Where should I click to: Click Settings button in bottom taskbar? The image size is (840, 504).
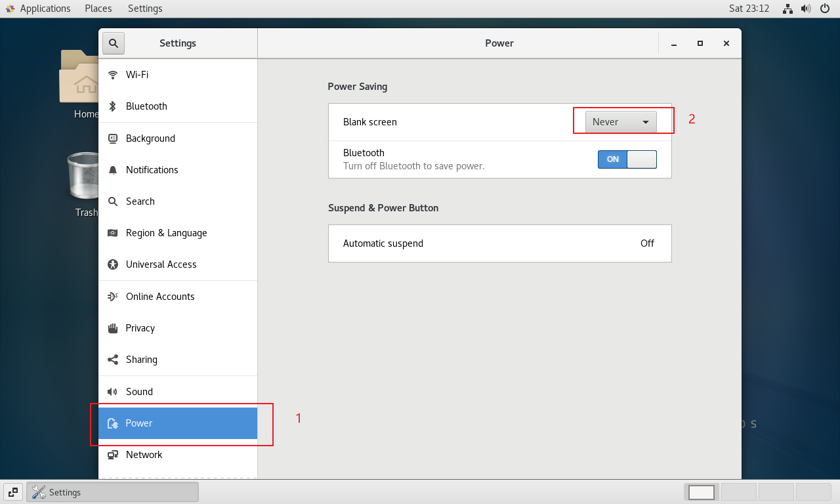pyautogui.click(x=113, y=492)
